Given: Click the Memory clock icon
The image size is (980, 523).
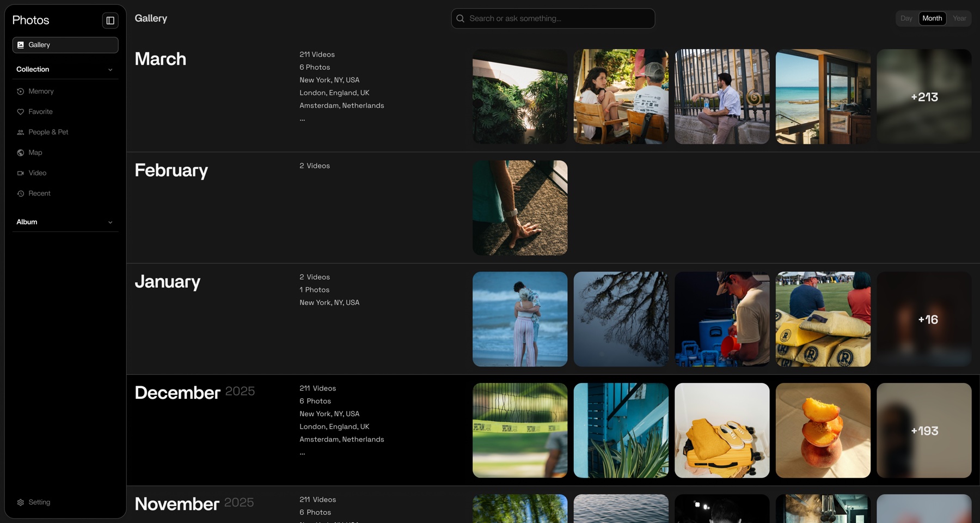Looking at the screenshot, I should (x=21, y=92).
